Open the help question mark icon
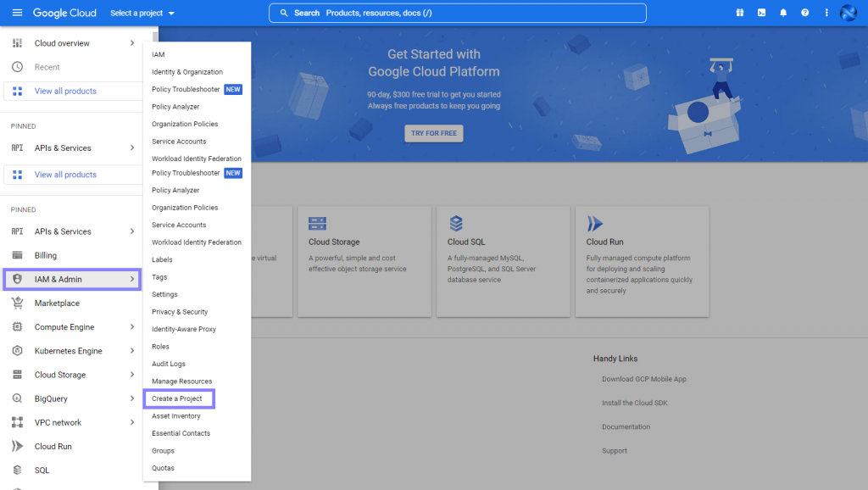 [805, 13]
